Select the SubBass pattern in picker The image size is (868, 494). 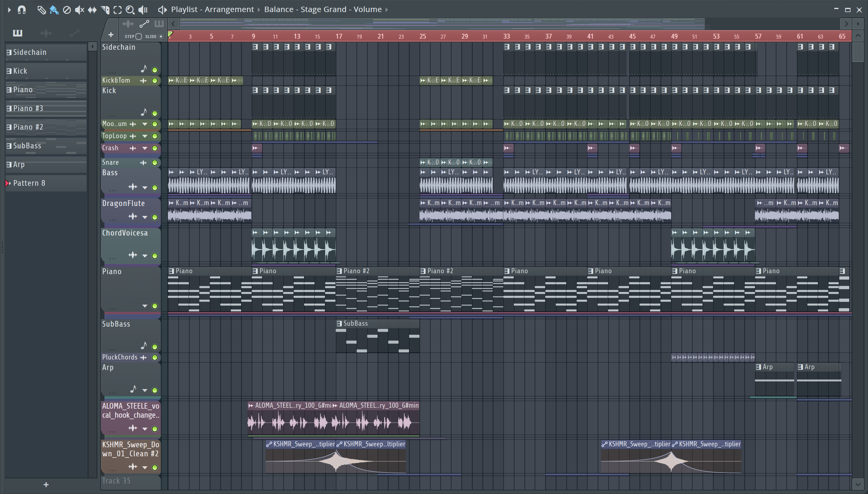click(46, 146)
